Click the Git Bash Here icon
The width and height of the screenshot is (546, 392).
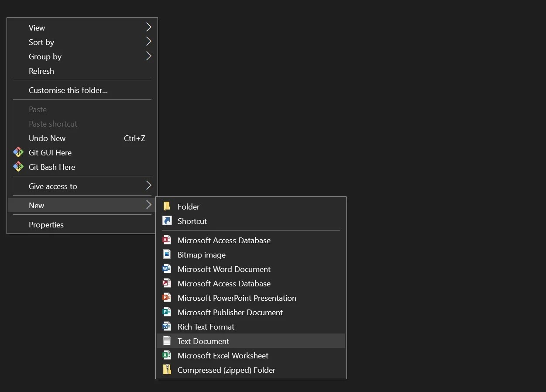18,167
